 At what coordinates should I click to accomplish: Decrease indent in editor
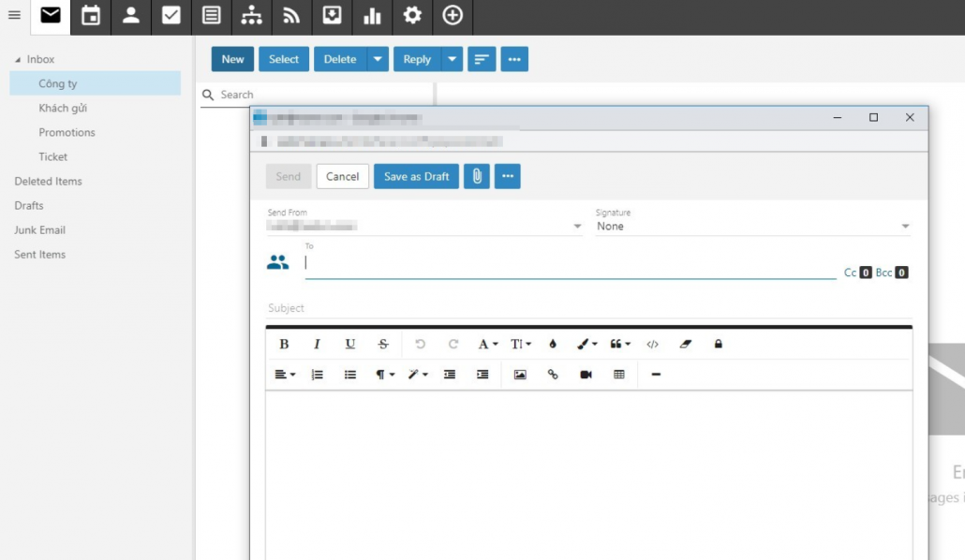point(450,375)
